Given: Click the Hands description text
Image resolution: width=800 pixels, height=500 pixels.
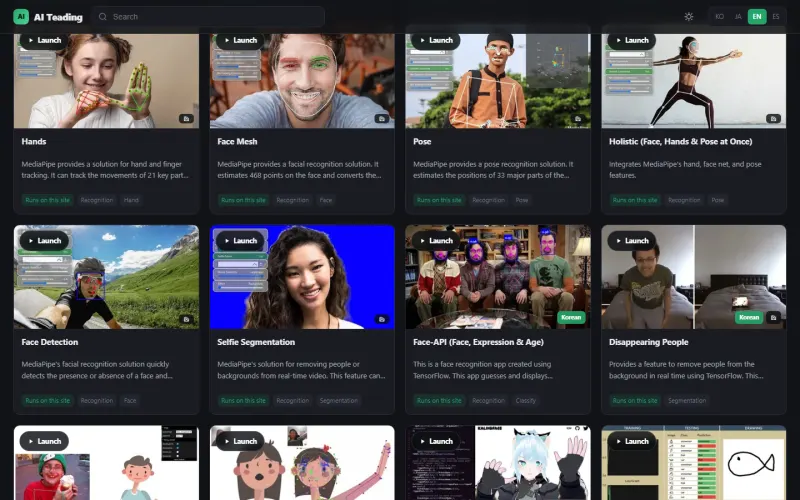Looking at the screenshot, I should [105, 169].
